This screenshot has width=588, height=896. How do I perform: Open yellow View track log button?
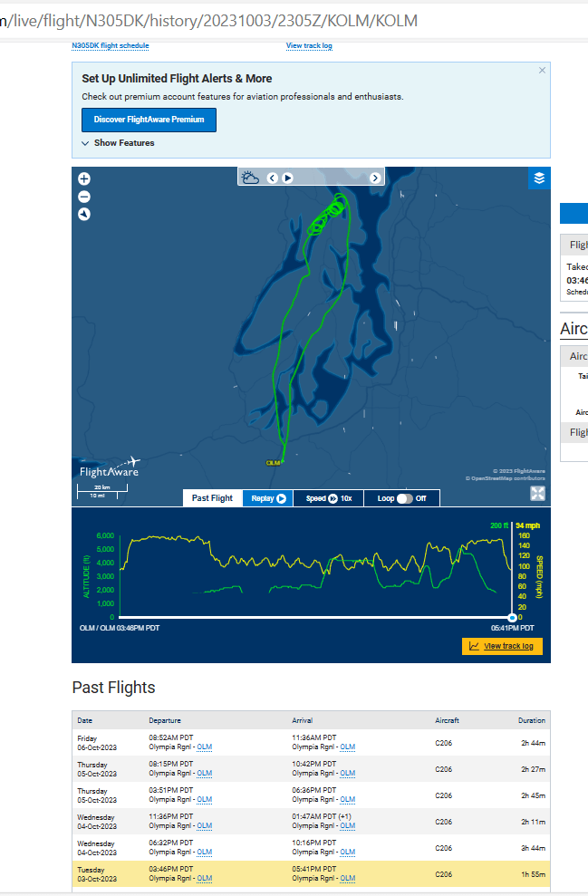point(502,646)
